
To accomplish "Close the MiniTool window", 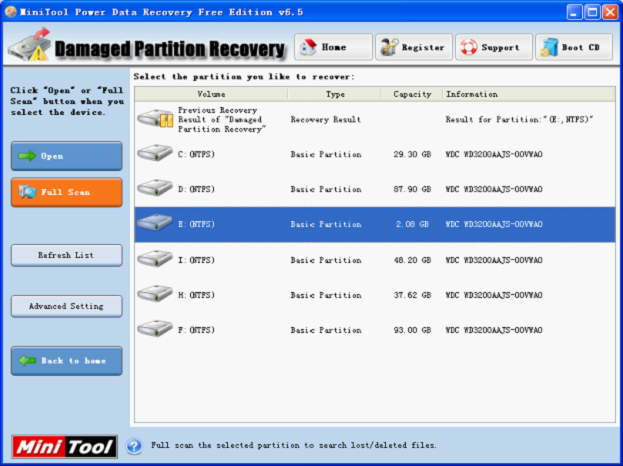I will coord(610,12).
